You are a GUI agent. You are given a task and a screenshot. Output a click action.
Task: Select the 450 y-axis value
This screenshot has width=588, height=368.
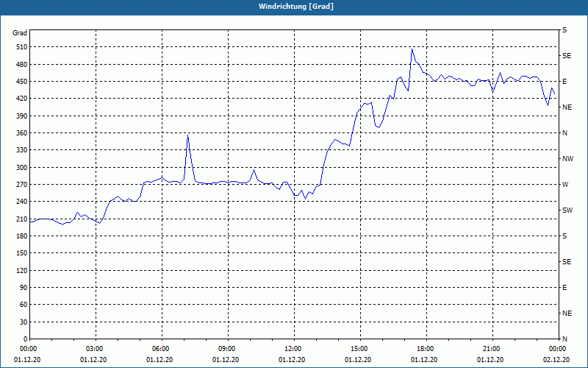(x=22, y=82)
